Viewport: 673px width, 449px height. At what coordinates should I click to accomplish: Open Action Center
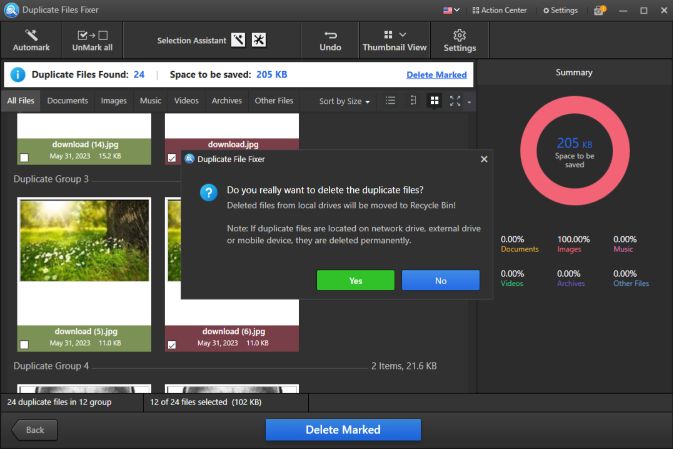click(499, 10)
